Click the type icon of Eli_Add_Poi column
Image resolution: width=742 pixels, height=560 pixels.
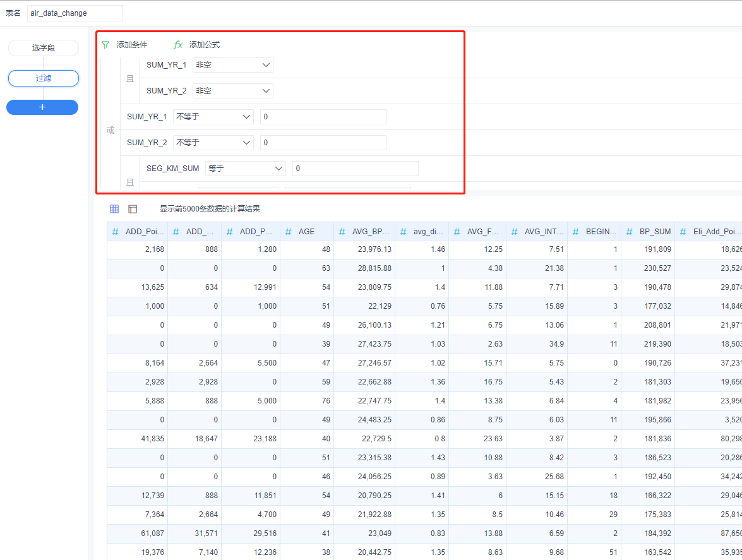683,232
